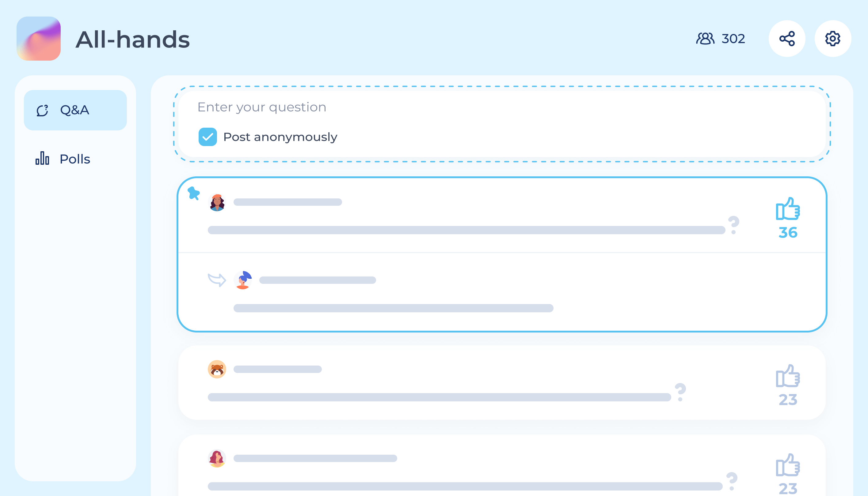Image resolution: width=868 pixels, height=496 pixels.
Task: Click the orange-haired avatar on pinned question
Action: click(x=217, y=202)
